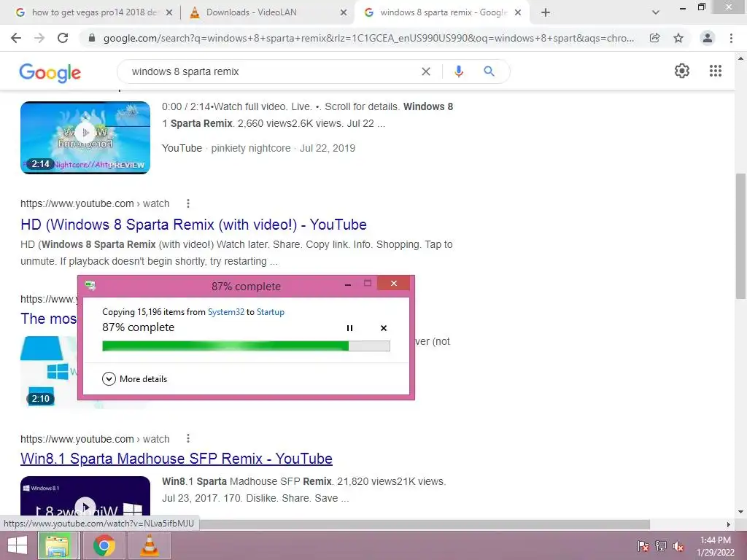This screenshot has height=560, width=747.
Task: Click the 2:10 video thumbnail
Action: [x=49, y=371]
